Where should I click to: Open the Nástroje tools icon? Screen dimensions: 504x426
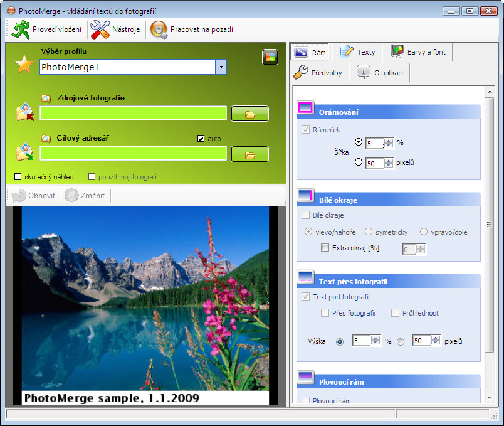(100, 29)
